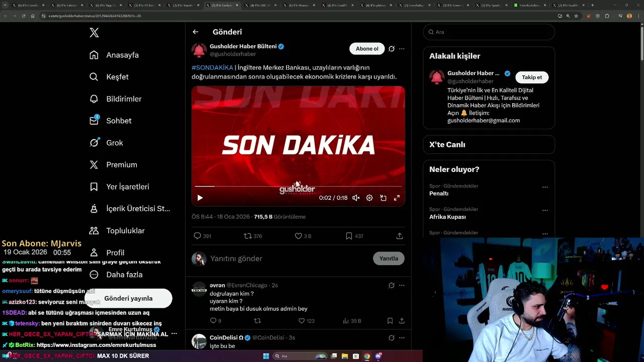Click the Yanıtla button
644x362 pixels.
pyautogui.click(x=388, y=258)
